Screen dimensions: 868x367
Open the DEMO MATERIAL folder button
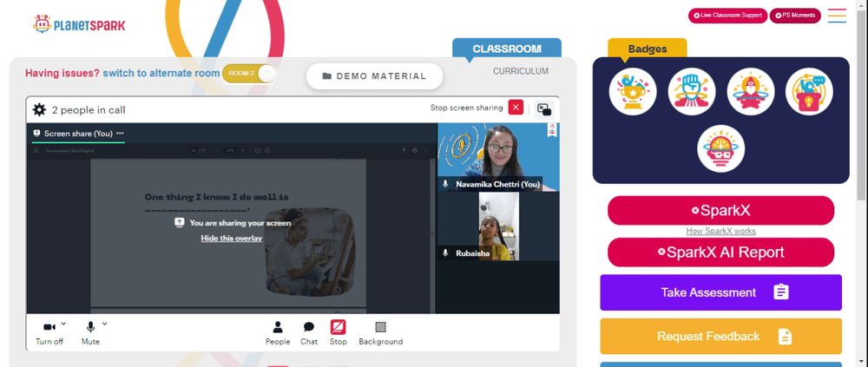(375, 76)
